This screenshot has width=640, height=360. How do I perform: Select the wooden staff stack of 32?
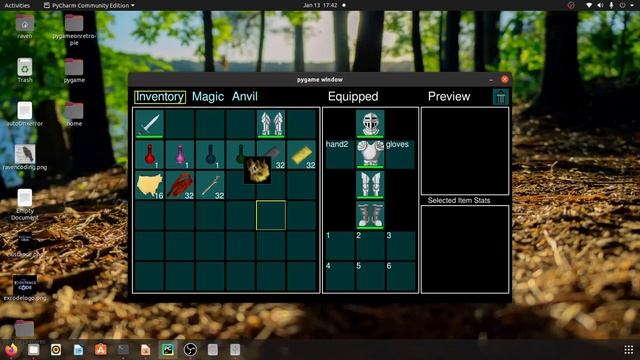(x=210, y=185)
